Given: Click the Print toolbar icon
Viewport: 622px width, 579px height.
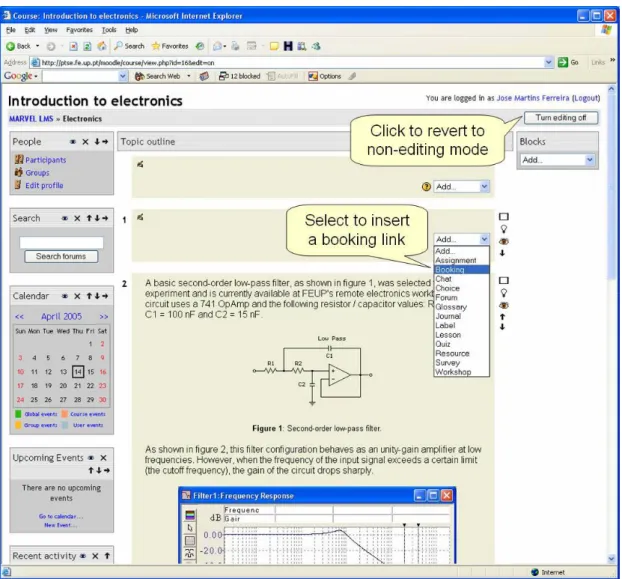Looking at the screenshot, I should pyautogui.click(x=235, y=46).
